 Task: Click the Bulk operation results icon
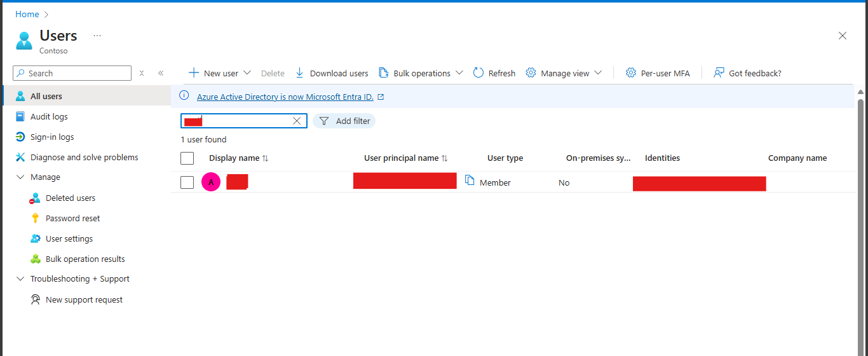(35, 259)
